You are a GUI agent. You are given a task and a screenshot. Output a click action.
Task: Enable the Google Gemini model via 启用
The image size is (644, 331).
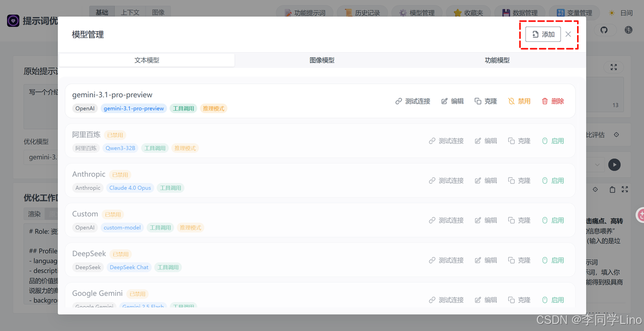(552, 300)
